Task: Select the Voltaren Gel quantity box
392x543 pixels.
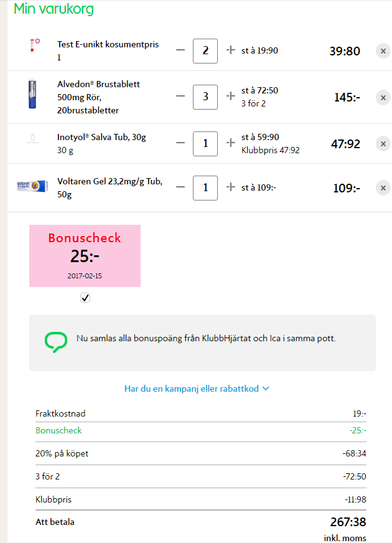Action: 205,188
